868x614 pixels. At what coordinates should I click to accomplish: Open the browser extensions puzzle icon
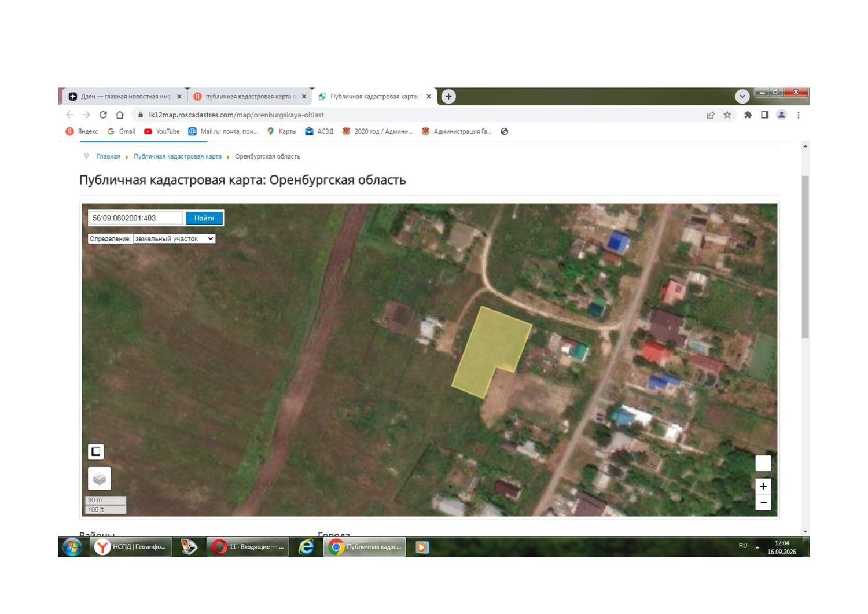[x=748, y=115]
